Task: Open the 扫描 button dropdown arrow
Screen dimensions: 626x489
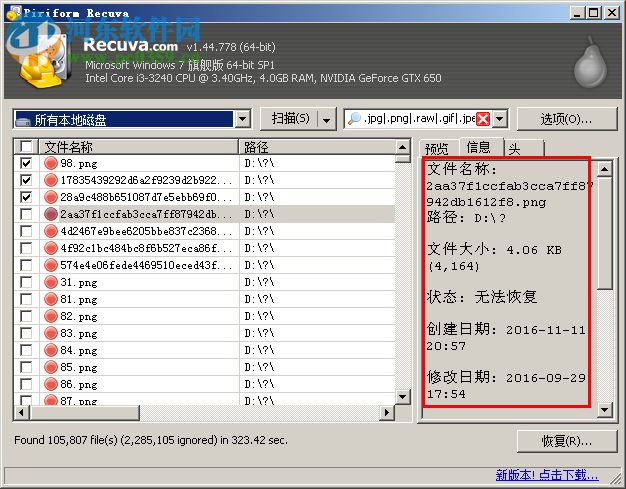Action: point(327,119)
